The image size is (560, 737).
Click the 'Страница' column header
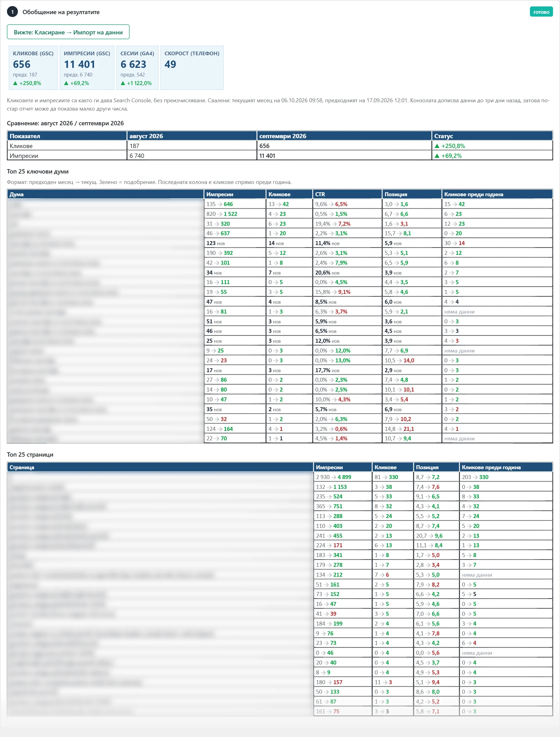(x=160, y=467)
